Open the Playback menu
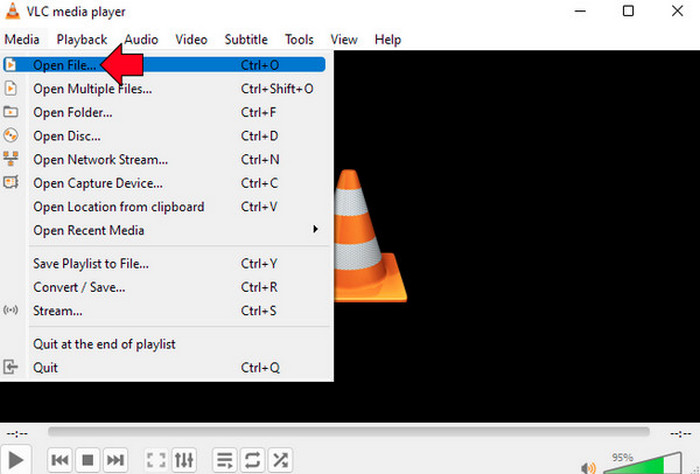The width and height of the screenshot is (700, 474). [81, 40]
